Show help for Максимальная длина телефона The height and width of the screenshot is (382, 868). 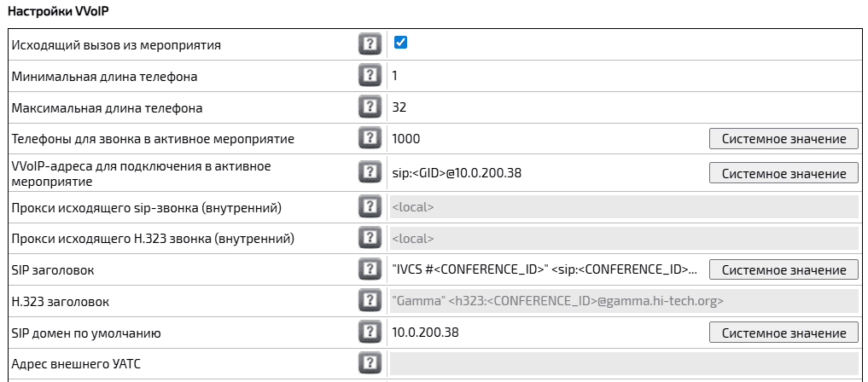click(x=370, y=107)
